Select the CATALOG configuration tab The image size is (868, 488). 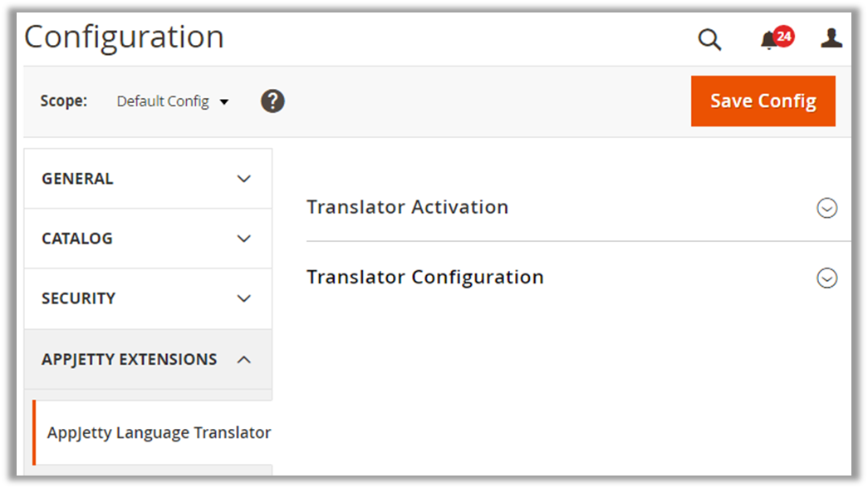click(x=76, y=239)
